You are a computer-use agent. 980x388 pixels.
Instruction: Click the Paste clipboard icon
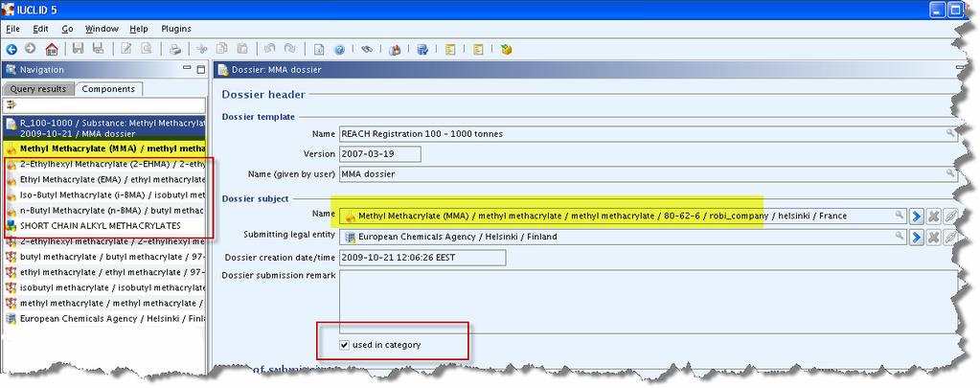[242, 50]
